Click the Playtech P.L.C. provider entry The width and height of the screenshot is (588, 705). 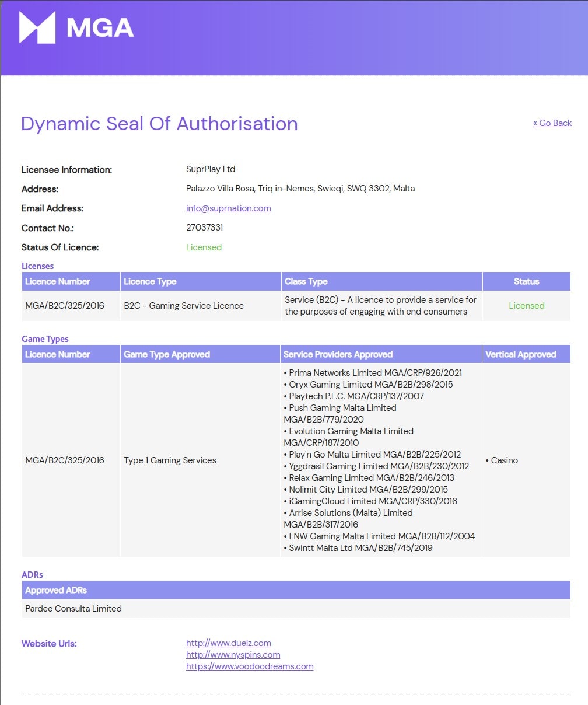click(354, 396)
